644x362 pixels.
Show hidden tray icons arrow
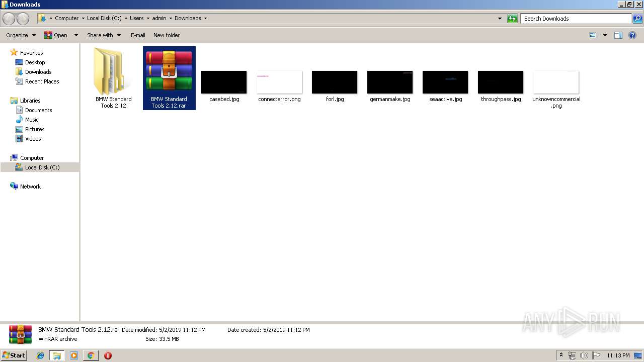tap(561, 355)
